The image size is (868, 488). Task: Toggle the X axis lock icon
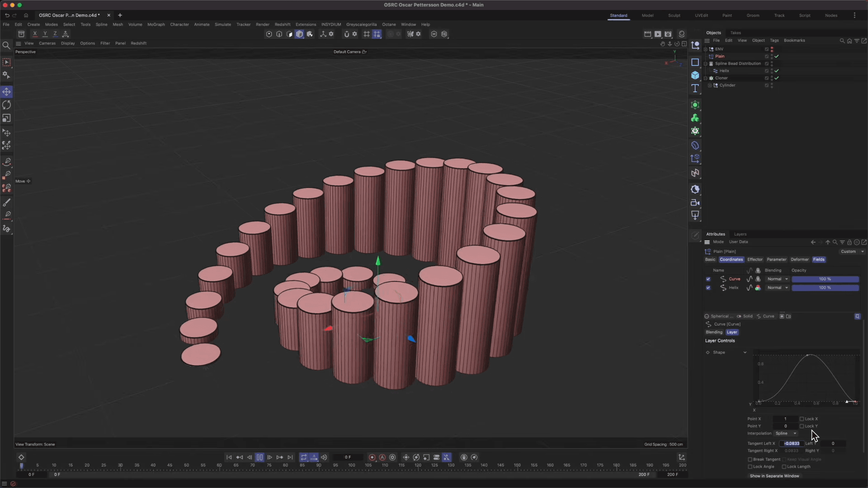pyautogui.click(x=35, y=34)
